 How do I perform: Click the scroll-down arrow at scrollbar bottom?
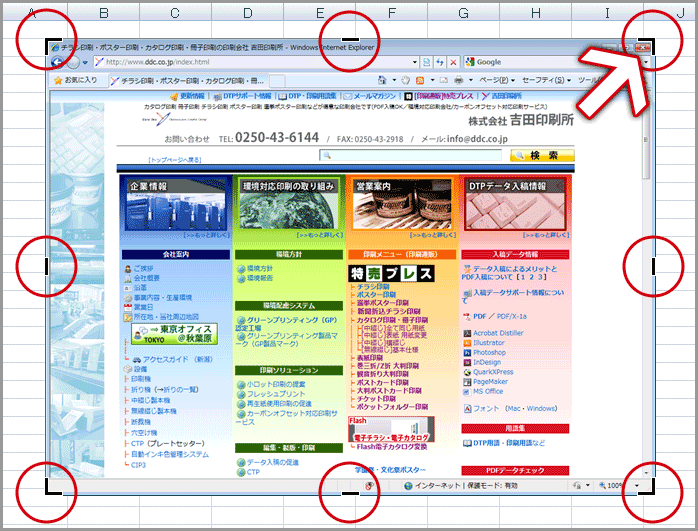point(646,473)
